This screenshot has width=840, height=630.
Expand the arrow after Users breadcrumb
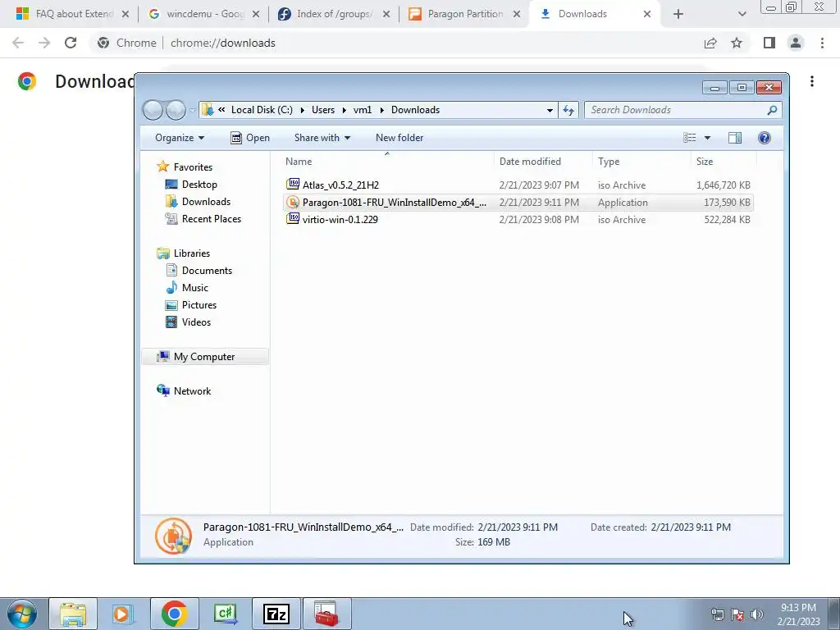tap(344, 110)
